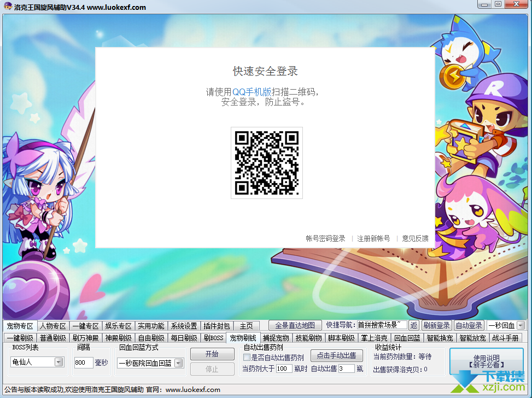Maximize the 洛克王国旋风辅助 window

pos(498,4)
